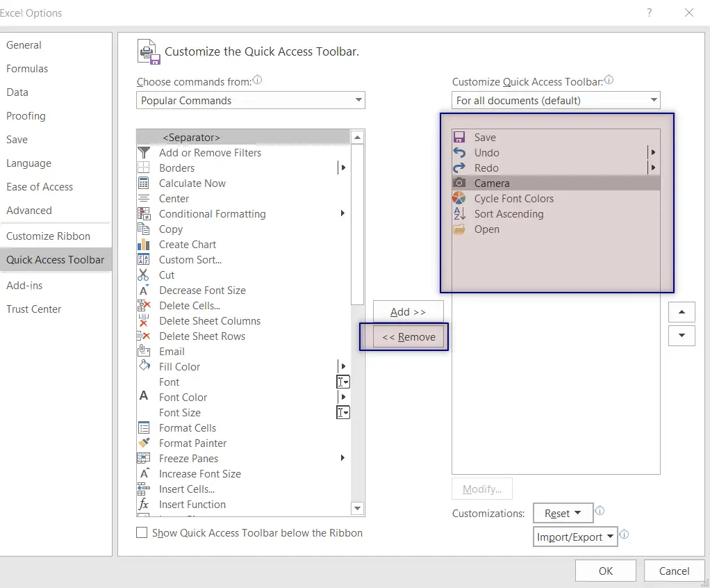Open the Choose commands from dropdown
This screenshot has height=588, width=710.
[250, 100]
